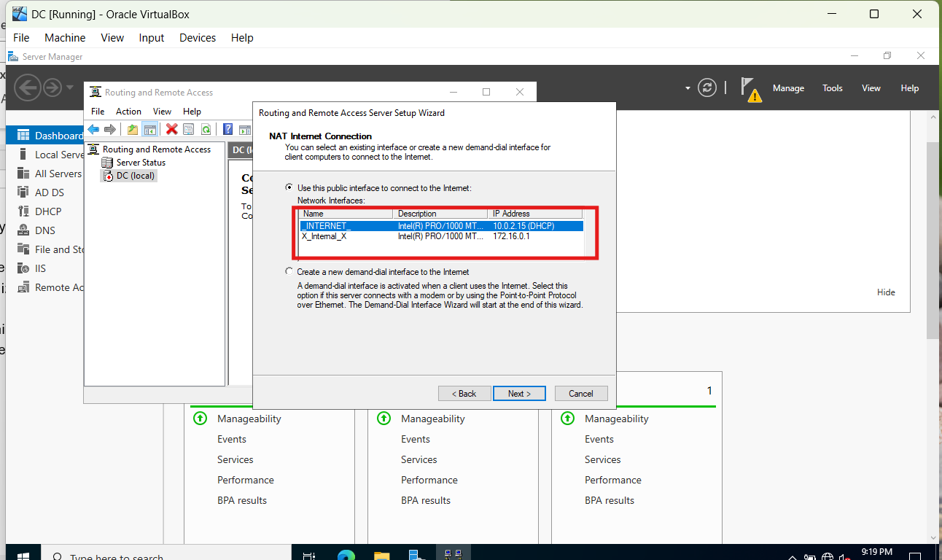
Task: Click the 172.16.0.1 IP address cell
Action: (512, 236)
